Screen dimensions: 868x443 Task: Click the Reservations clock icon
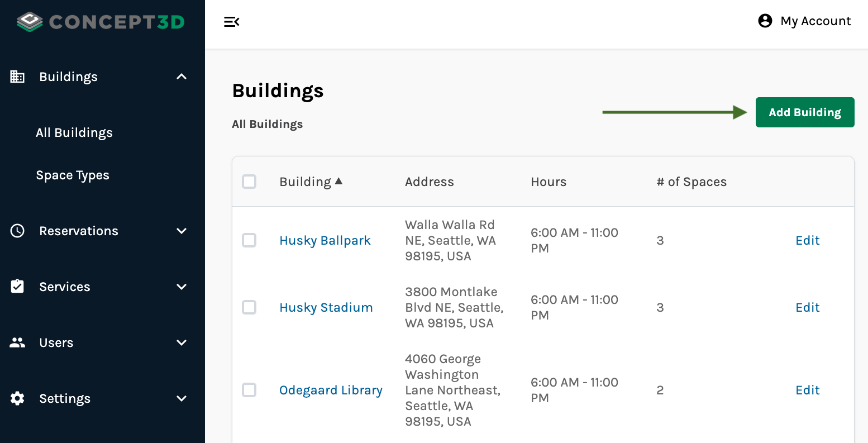17,231
